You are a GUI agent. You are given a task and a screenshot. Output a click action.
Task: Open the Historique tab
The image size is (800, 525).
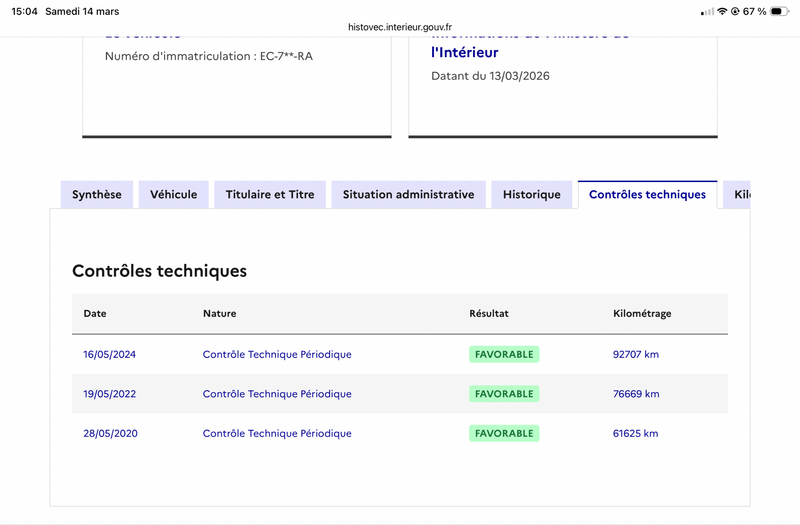pos(532,194)
